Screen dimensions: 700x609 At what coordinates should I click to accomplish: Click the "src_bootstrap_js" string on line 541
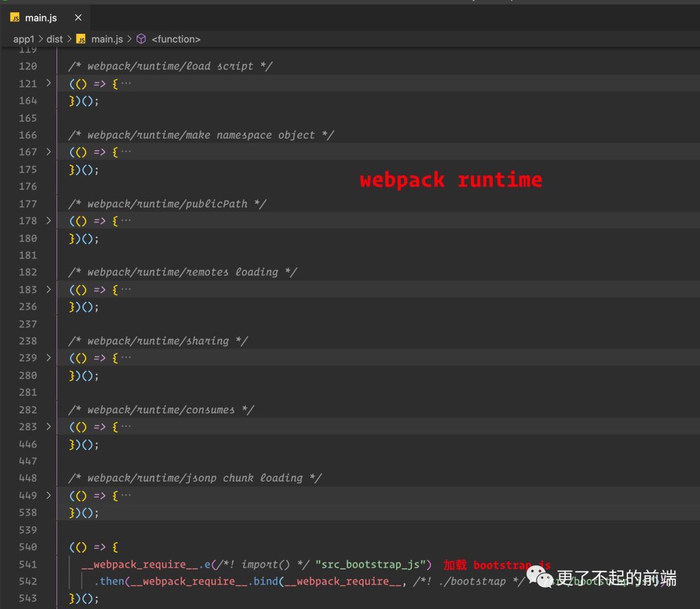[371, 564]
